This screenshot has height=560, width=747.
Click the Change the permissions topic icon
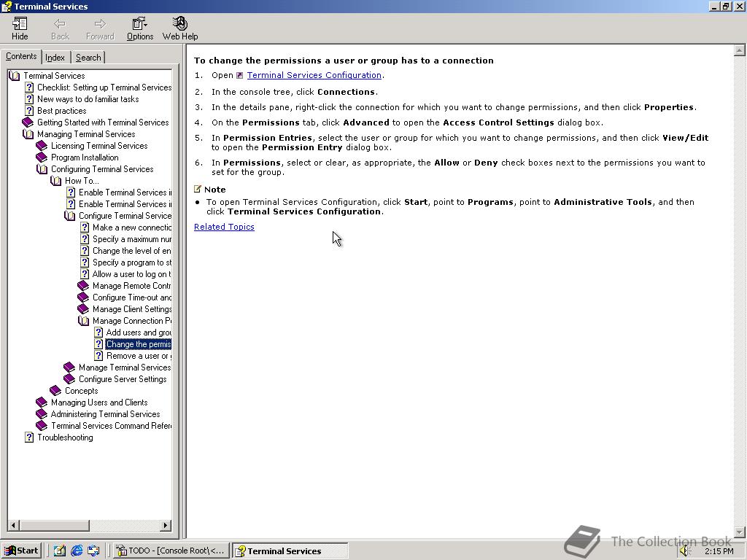tap(98, 344)
